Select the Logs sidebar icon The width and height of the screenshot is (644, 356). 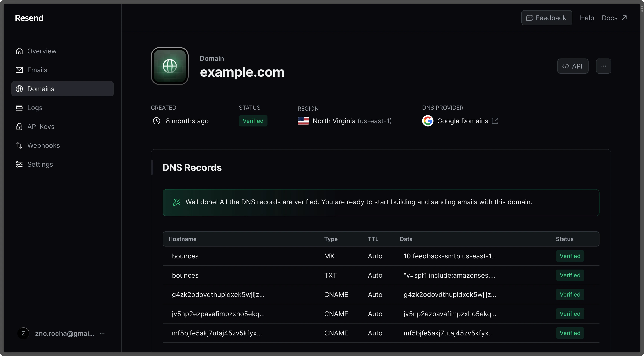tap(19, 108)
